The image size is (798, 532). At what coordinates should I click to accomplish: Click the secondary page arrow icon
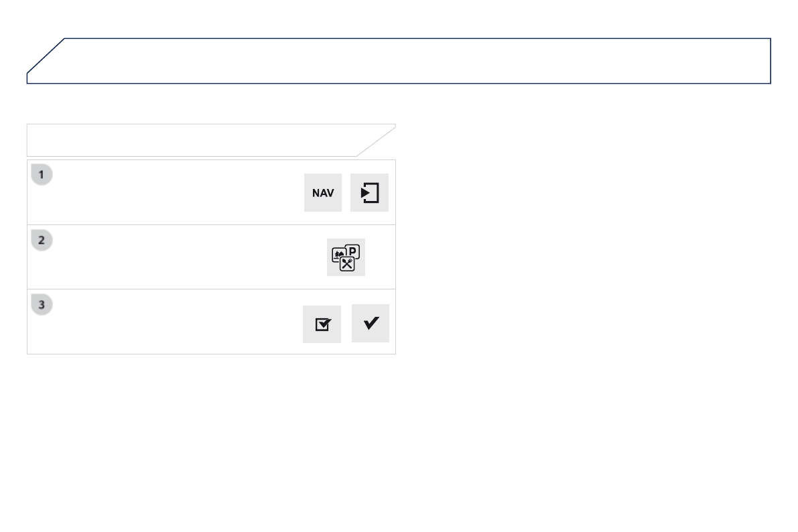[369, 193]
